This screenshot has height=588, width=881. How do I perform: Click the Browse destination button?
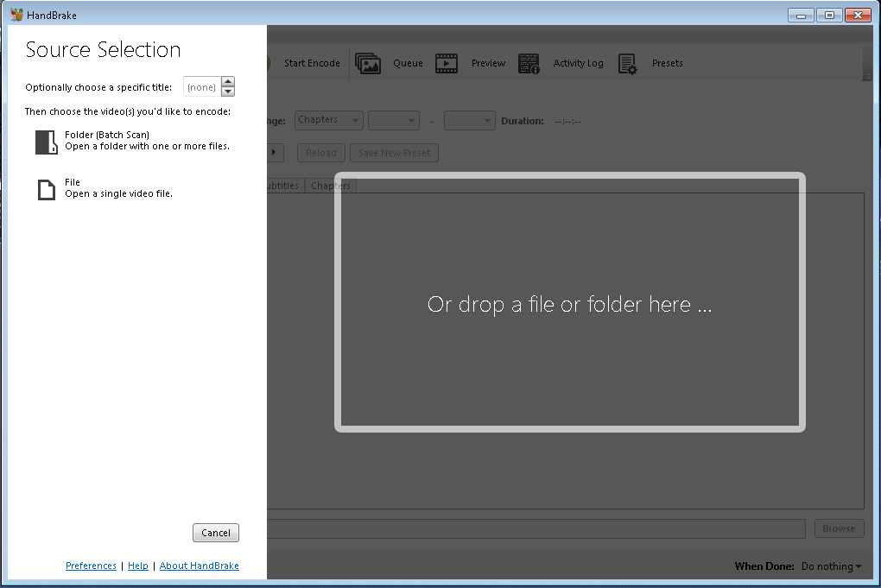(x=838, y=528)
